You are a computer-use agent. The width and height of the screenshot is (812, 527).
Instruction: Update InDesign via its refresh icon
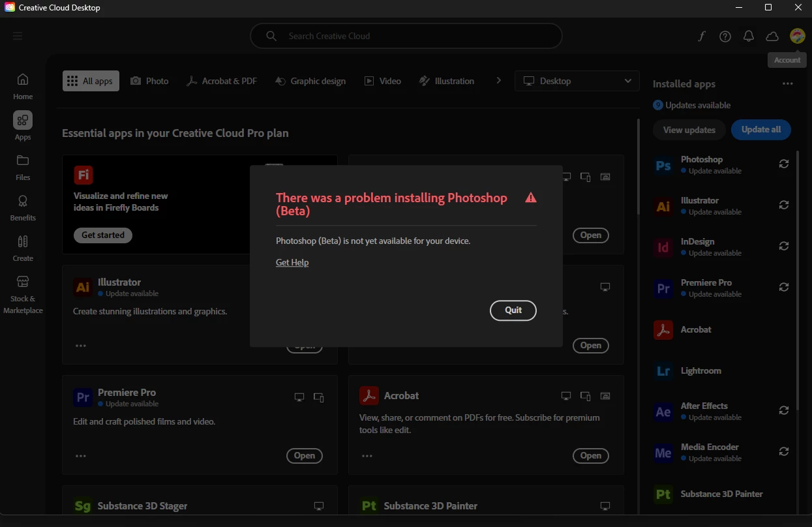point(784,247)
